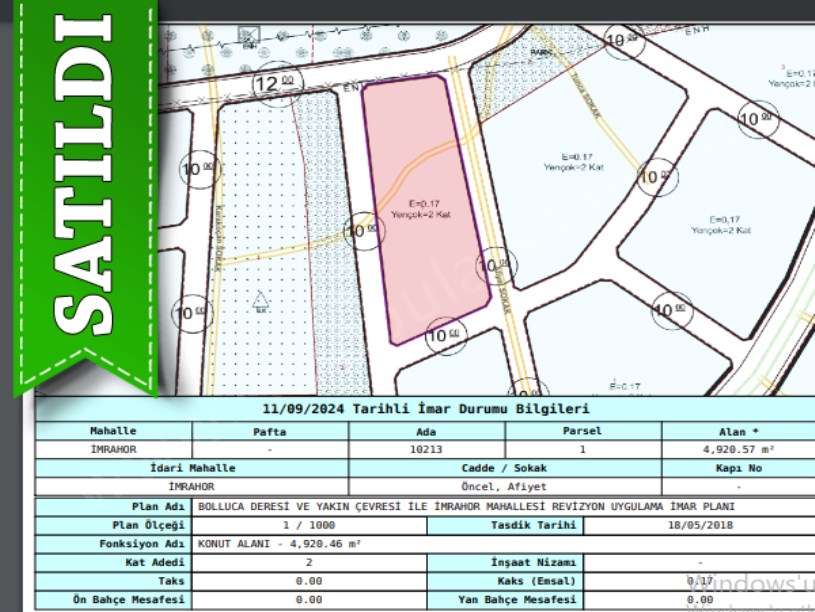The image size is (815, 612).
Task: Click the 10.00 marker on pink parcel's left edge
Action: [362, 229]
